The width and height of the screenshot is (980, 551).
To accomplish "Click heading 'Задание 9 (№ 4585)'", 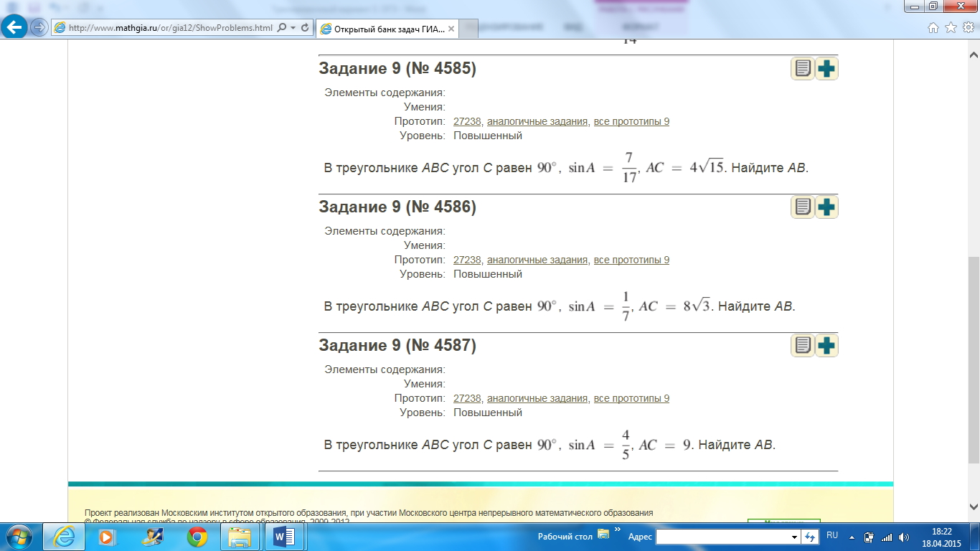I will point(397,69).
